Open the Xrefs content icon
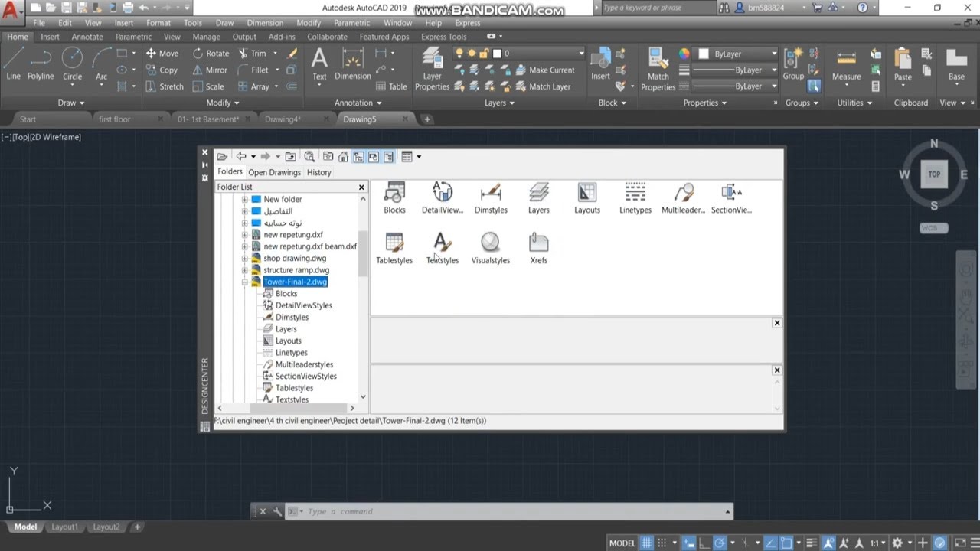Image resolution: width=980 pixels, height=551 pixels. [x=539, y=249]
